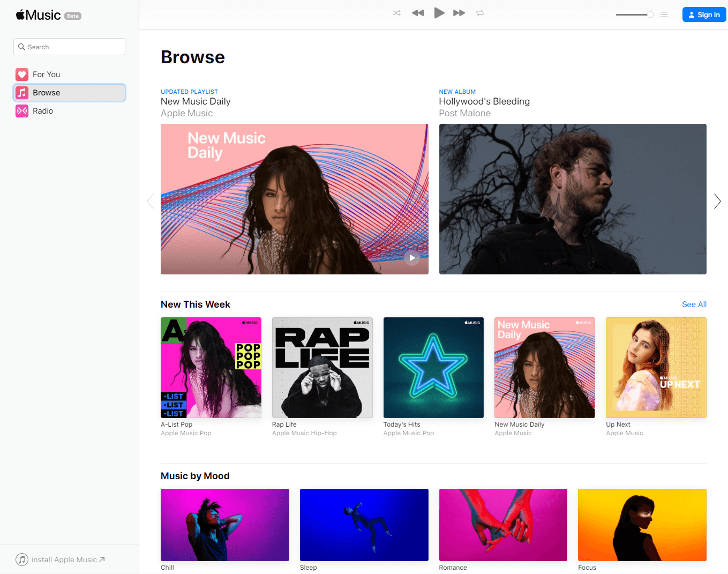Toggle repeat mode
Screen dimensions: 728x574
(x=480, y=13)
